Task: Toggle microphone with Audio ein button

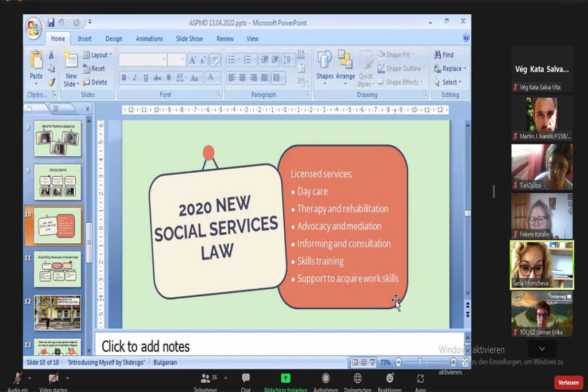Action: 18,378
